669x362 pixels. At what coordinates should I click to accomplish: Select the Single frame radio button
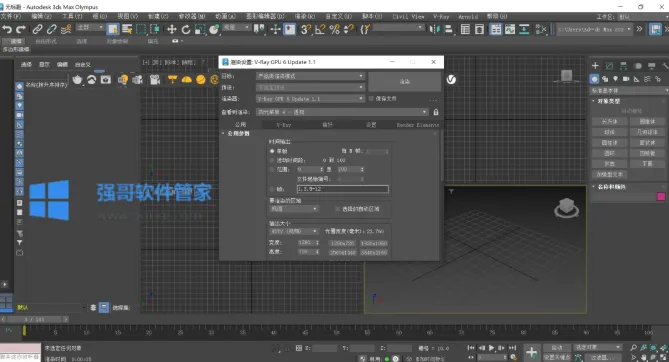click(272, 151)
